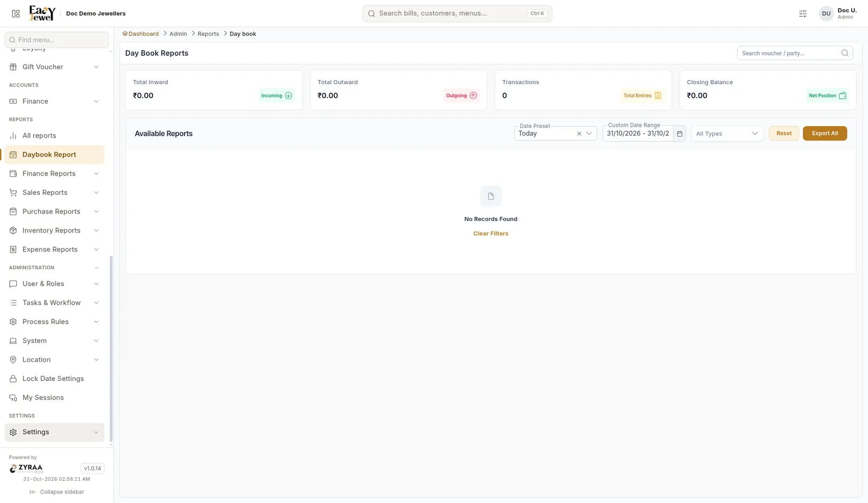This screenshot has height=503, width=868.
Task: Click the Reset button
Action: tap(784, 133)
